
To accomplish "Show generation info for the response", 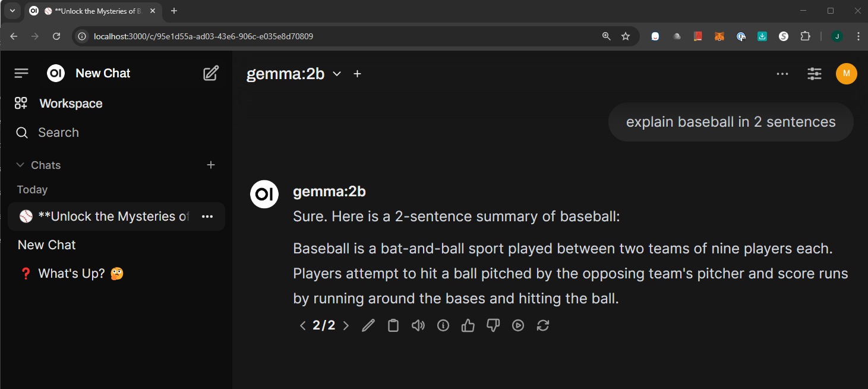I will click(443, 325).
